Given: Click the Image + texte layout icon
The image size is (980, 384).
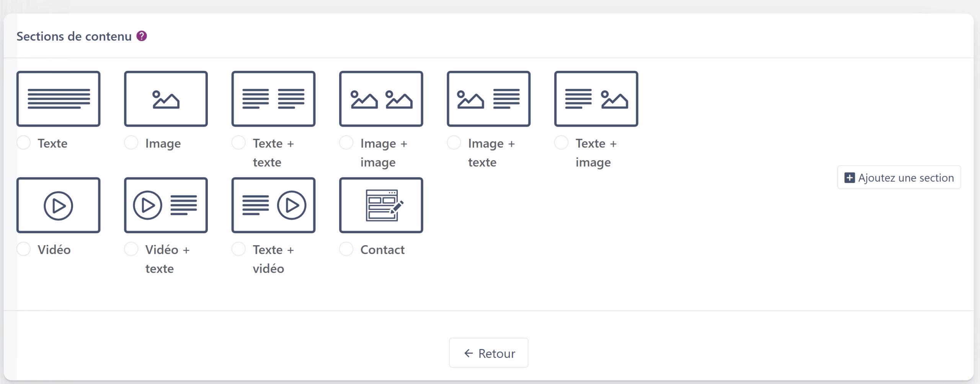Looking at the screenshot, I should pos(488,99).
